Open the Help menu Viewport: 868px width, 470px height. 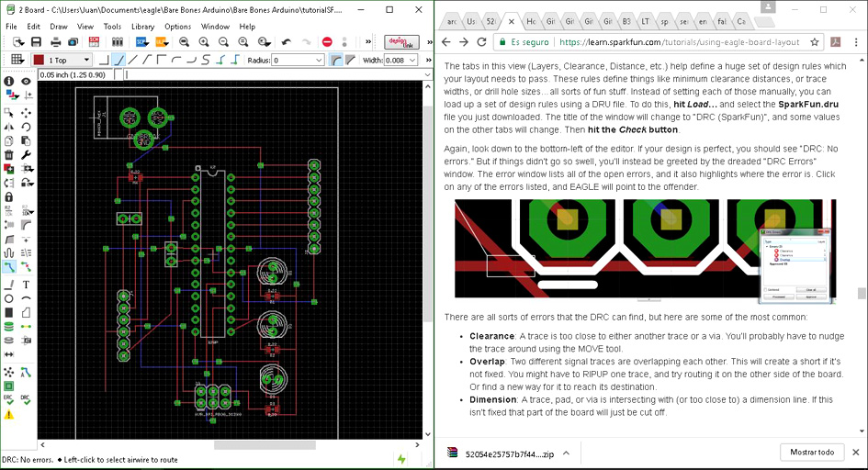tap(247, 27)
